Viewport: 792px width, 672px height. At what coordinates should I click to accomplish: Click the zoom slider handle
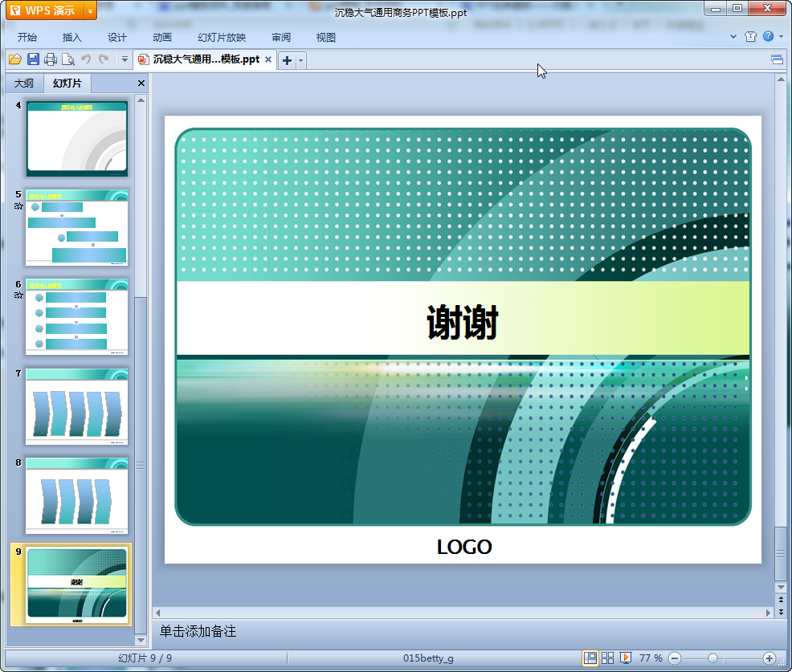coord(712,658)
